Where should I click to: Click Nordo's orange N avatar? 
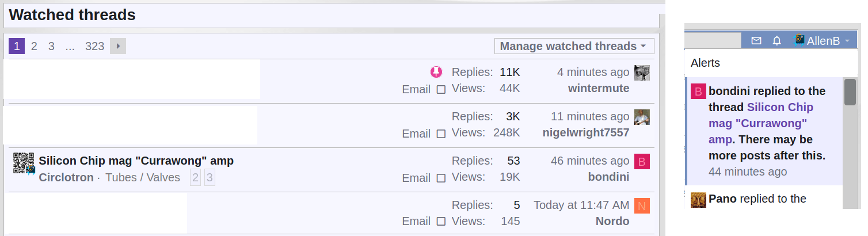pos(642,205)
